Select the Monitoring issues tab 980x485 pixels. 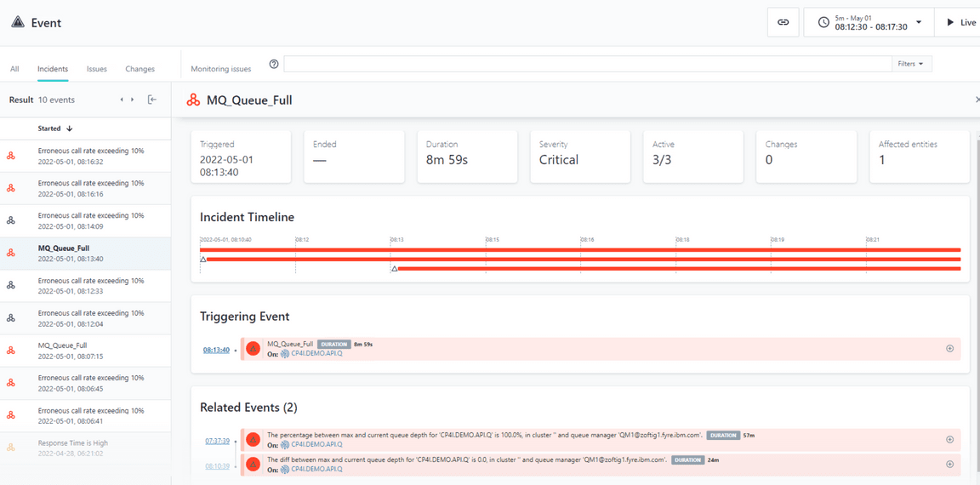220,69
